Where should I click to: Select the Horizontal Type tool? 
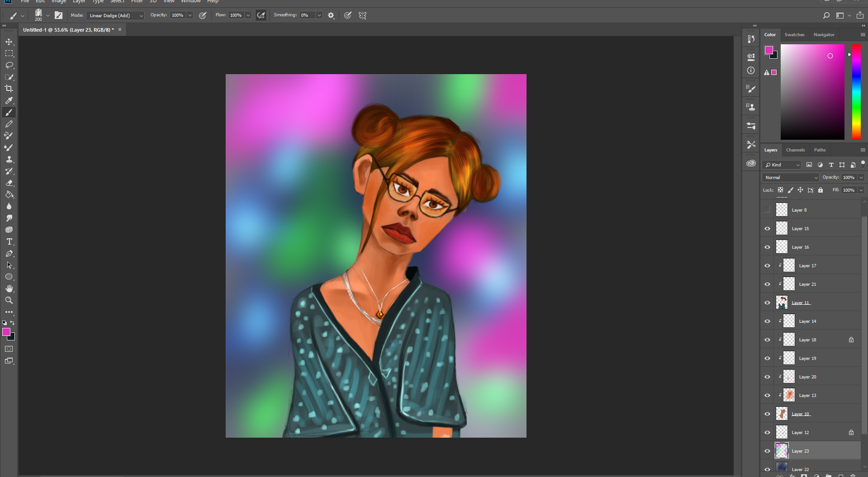click(x=9, y=242)
